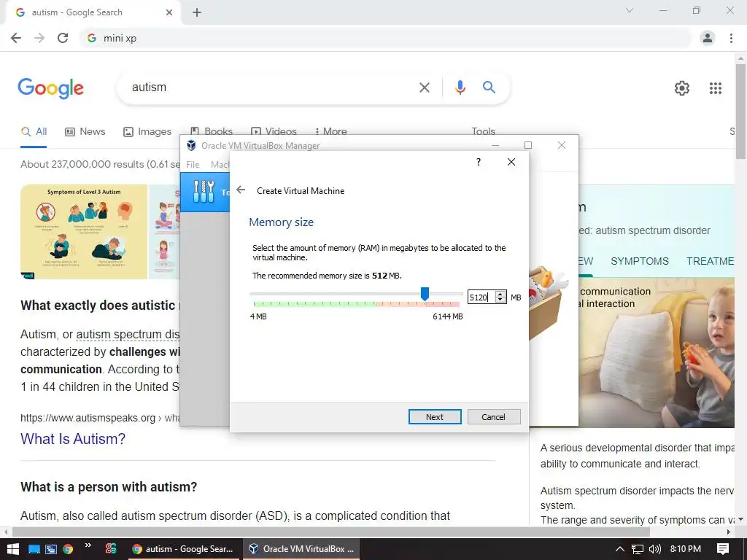Click the blue magnifier search icon

click(489, 87)
